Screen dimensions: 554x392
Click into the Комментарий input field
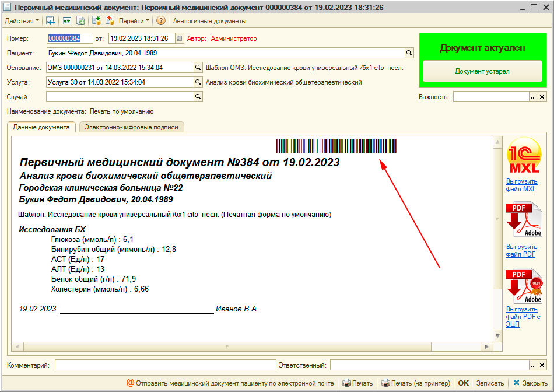pos(165,365)
